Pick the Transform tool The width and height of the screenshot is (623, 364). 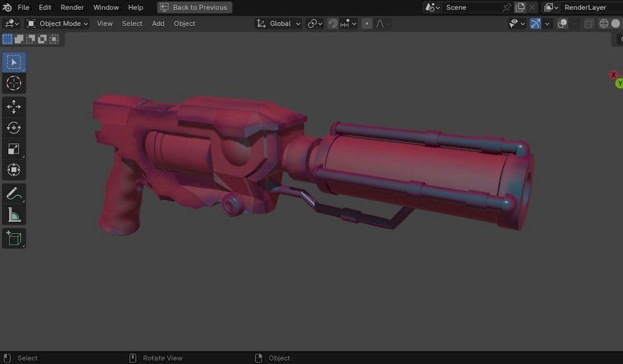click(x=14, y=170)
